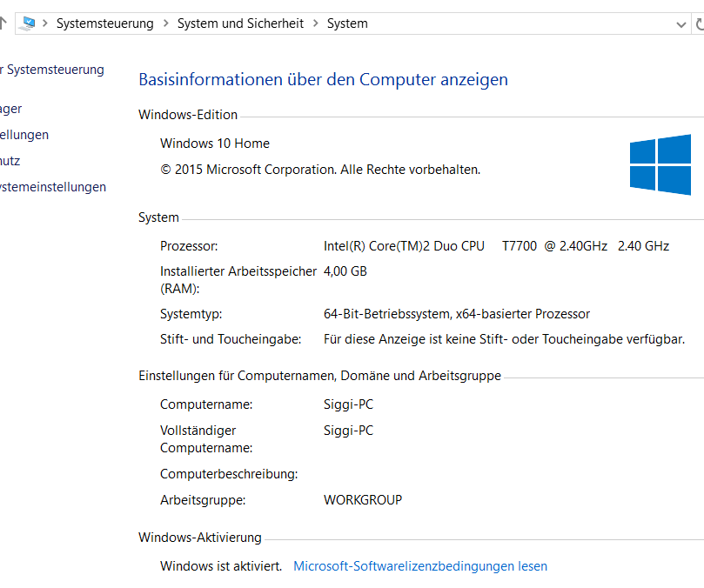Open the address bar history dropdown arrow
This screenshot has height=588, width=704.
coord(681,23)
